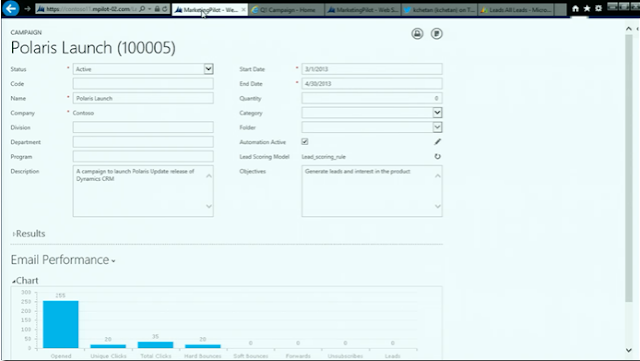Click the Contoso company value
Image resolution: width=640 pixels, height=361 pixels.
(x=83, y=113)
